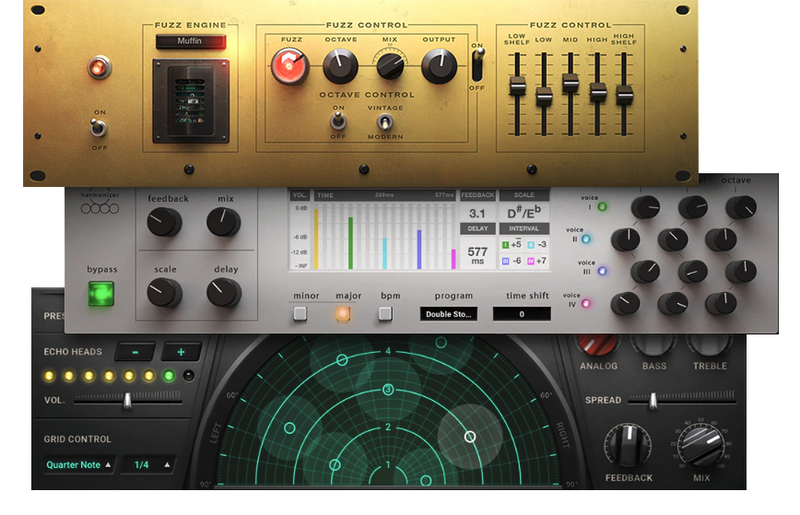
Task: Adjust the VOL. slider in echo plugin
Action: point(128,399)
